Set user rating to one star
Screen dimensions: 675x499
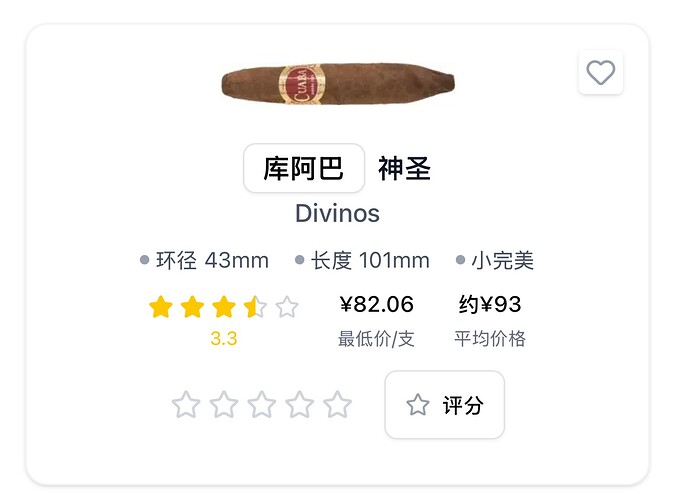pos(186,405)
